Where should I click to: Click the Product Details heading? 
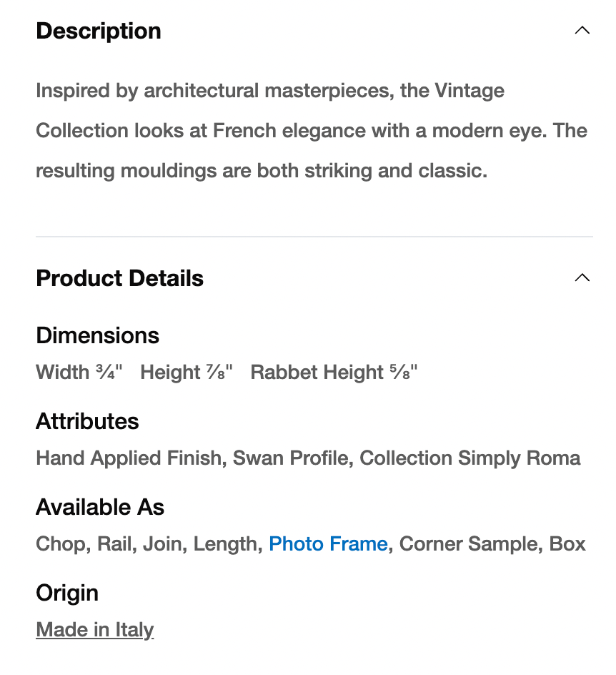pyautogui.click(x=119, y=278)
